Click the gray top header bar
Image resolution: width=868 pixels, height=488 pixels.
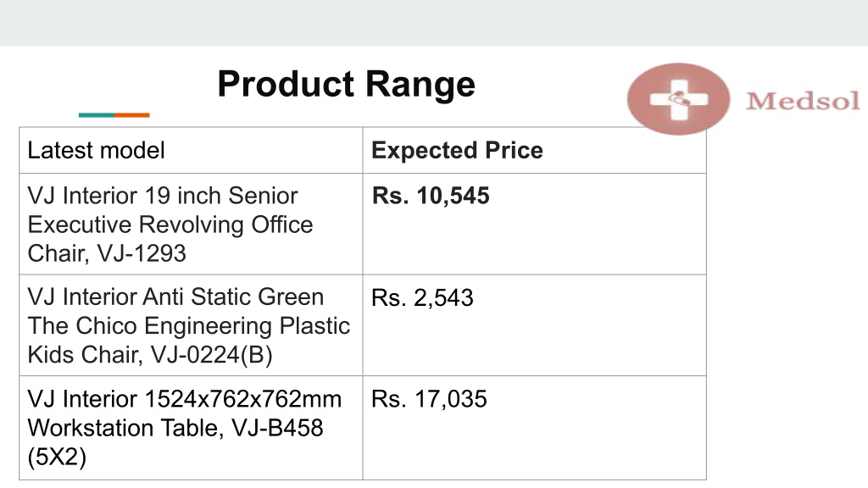coord(434,23)
